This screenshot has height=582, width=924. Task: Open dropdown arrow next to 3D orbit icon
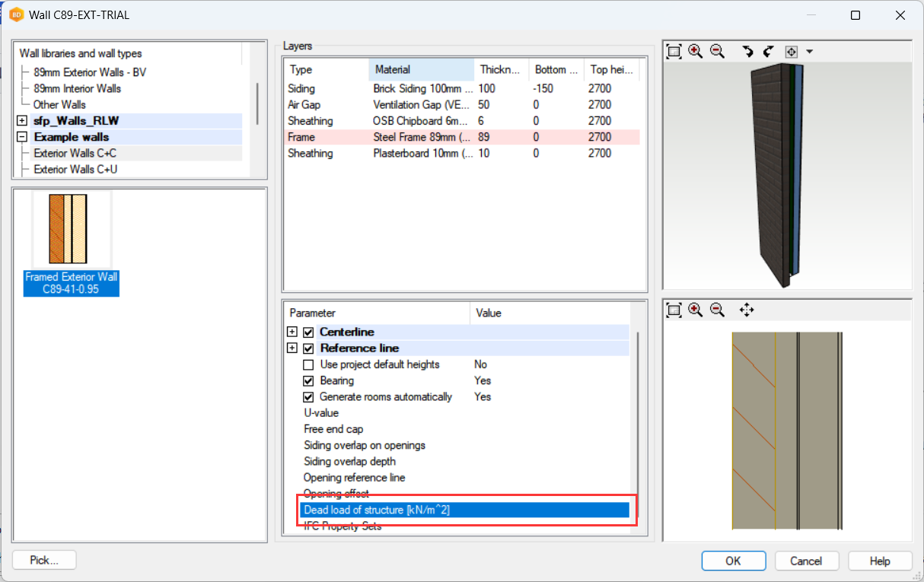(x=809, y=52)
